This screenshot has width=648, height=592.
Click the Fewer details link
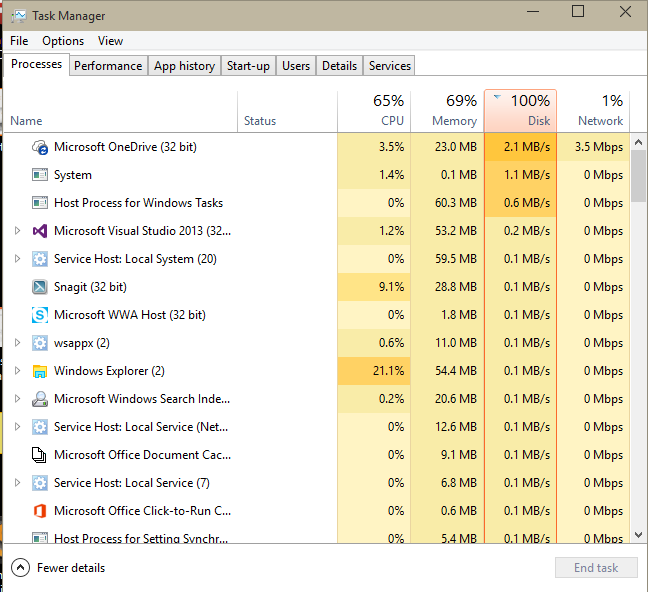tap(71, 568)
